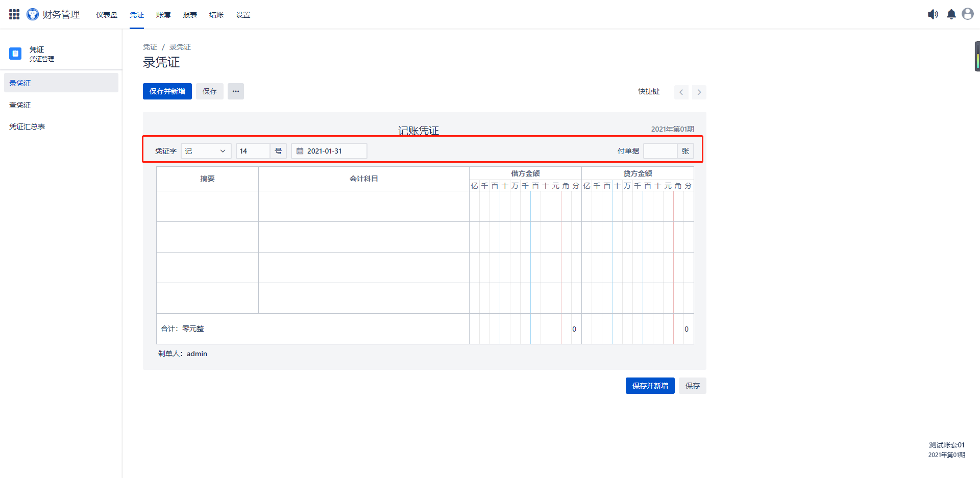Open the 设置 menu
980x478 pixels.
pyautogui.click(x=243, y=15)
